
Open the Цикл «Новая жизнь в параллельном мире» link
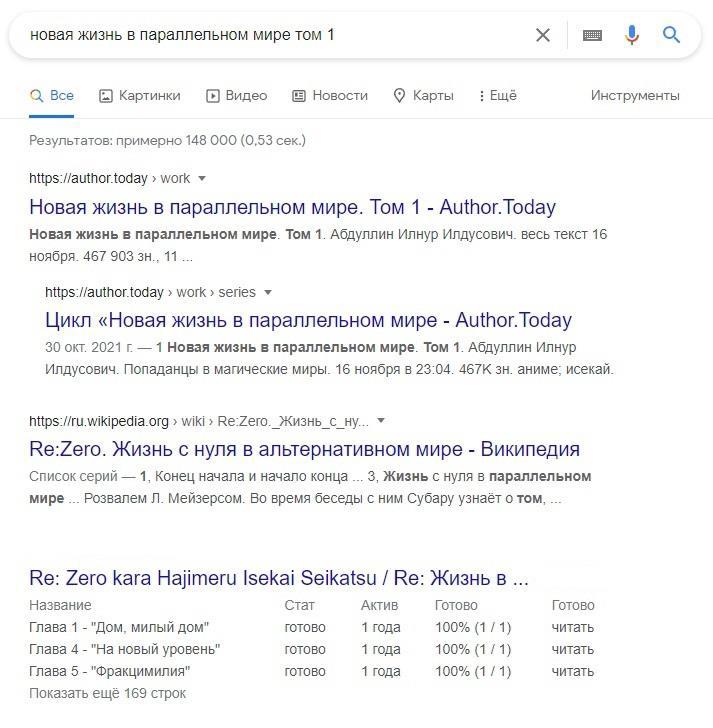tap(308, 320)
